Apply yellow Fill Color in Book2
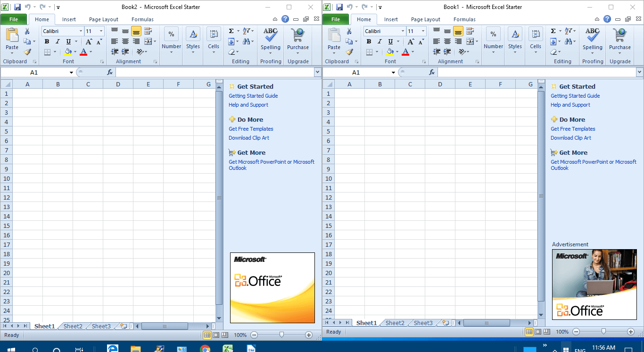 [68, 52]
